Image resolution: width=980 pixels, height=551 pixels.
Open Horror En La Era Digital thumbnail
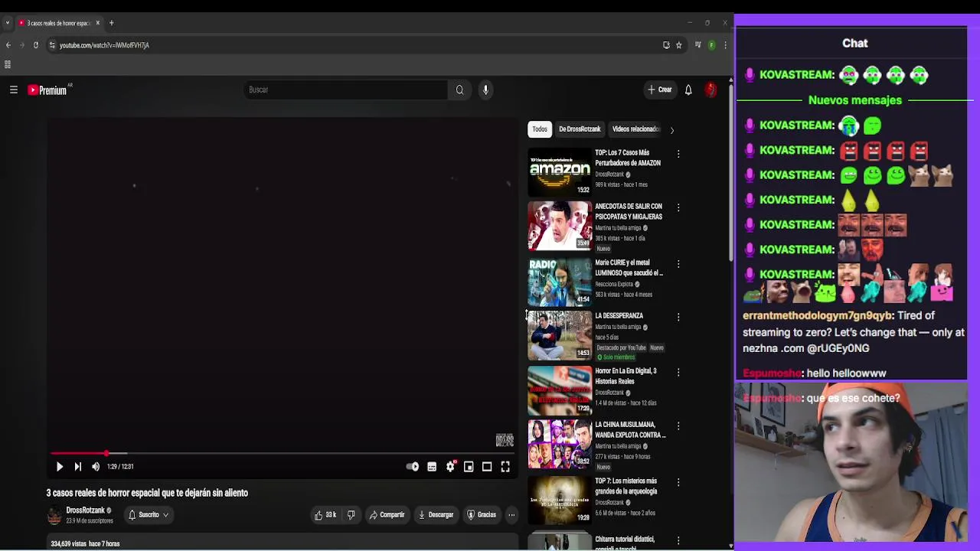click(x=560, y=390)
